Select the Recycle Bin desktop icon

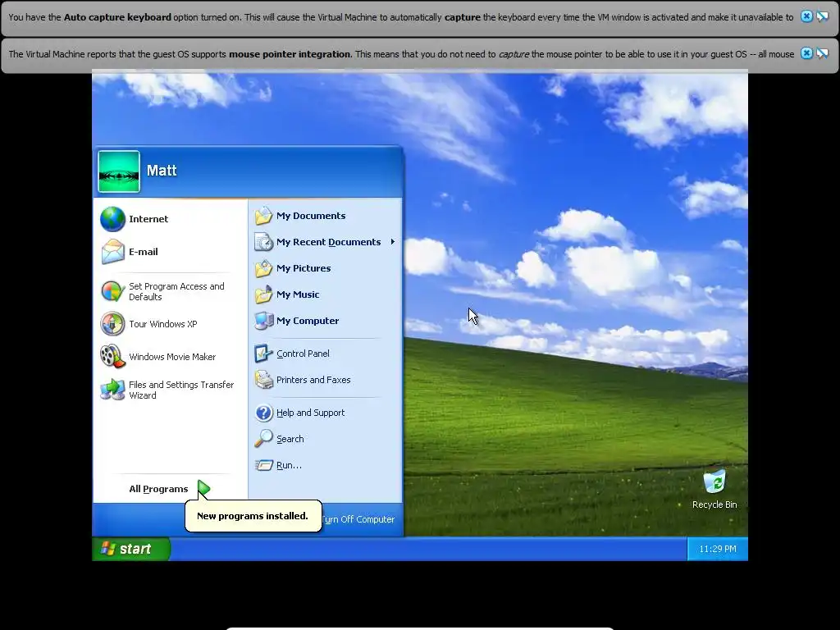[x=714, y=482]
